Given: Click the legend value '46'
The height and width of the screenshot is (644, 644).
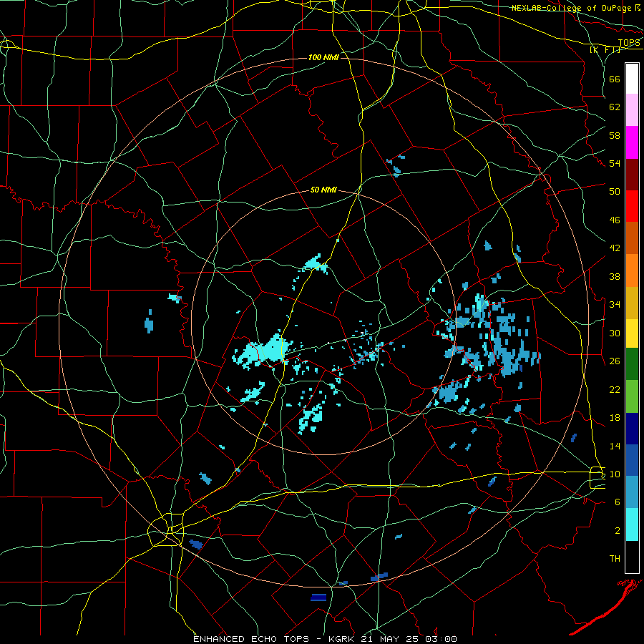Looking at the screenshot, I should pos(615,220).
